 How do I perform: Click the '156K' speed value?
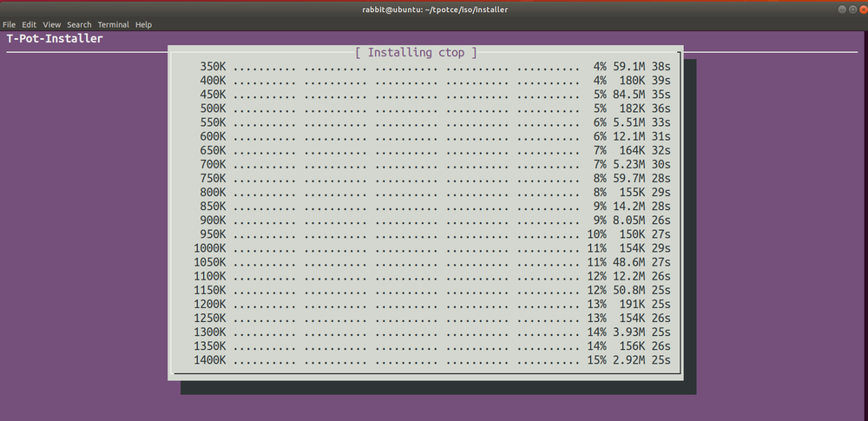pos(632,346)
